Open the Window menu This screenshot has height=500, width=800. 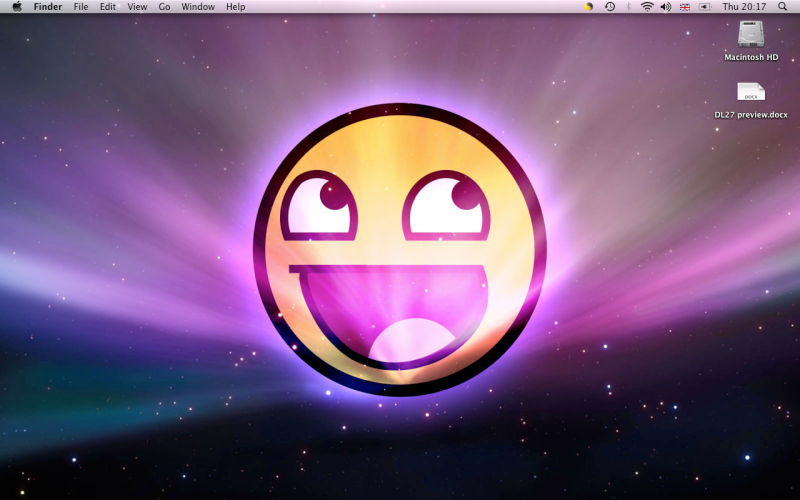[198, 7]
